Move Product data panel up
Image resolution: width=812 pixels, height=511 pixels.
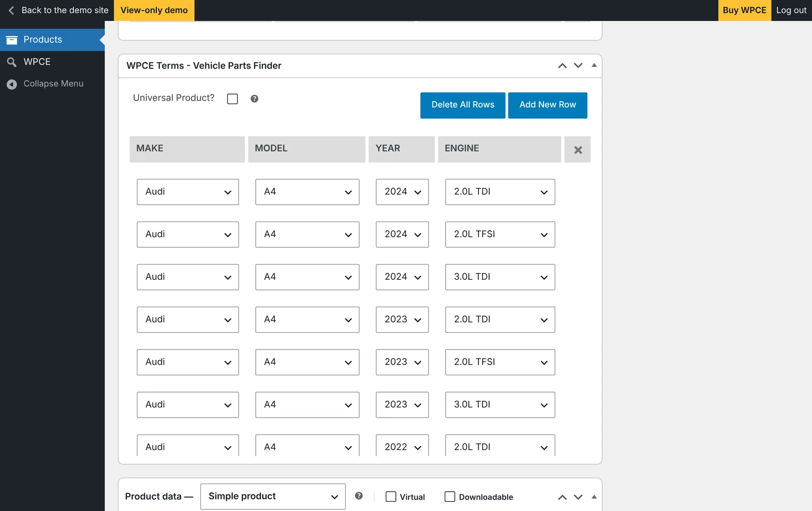[562, 497]
